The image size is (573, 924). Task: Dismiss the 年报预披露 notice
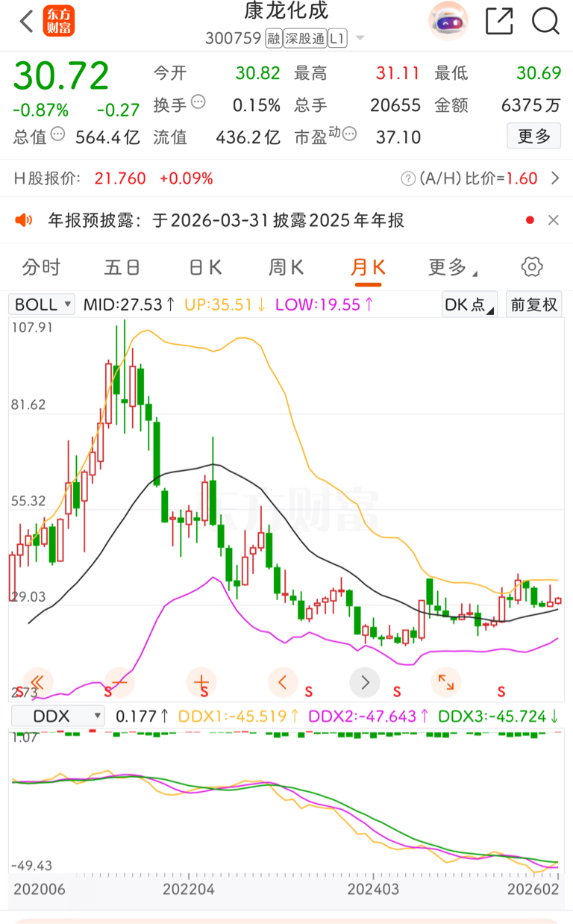pos(554,220)
